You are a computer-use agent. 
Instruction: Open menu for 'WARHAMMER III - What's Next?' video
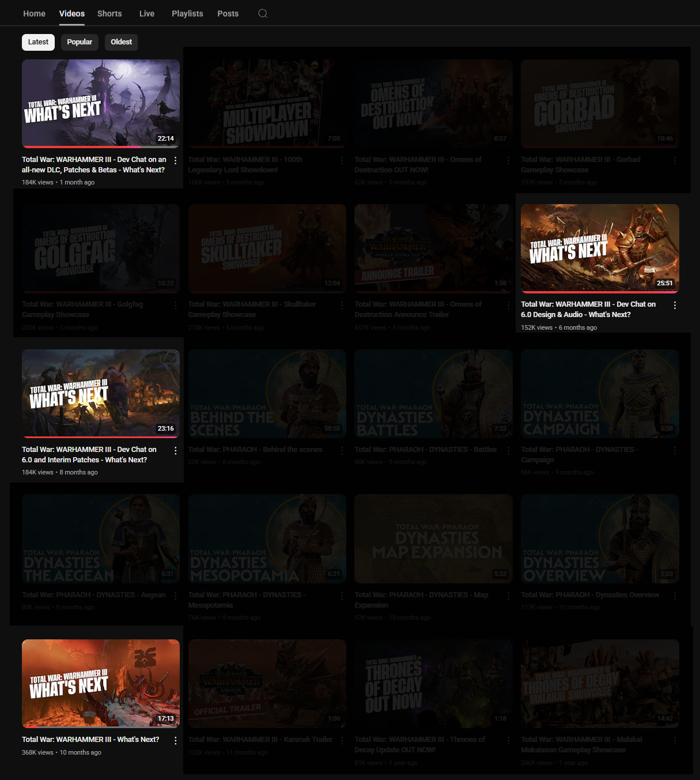[x=176, y=740]
